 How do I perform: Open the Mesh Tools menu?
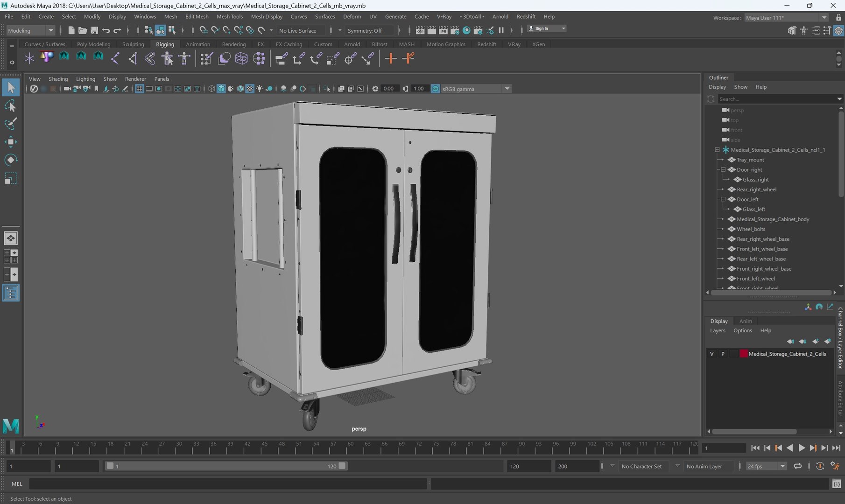point(229,16)
